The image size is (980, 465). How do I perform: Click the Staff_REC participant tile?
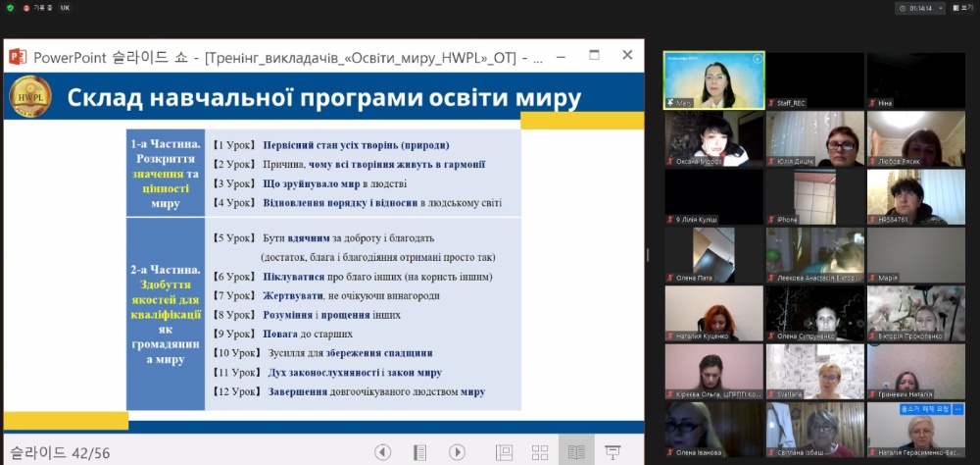(x=813, y=79)
